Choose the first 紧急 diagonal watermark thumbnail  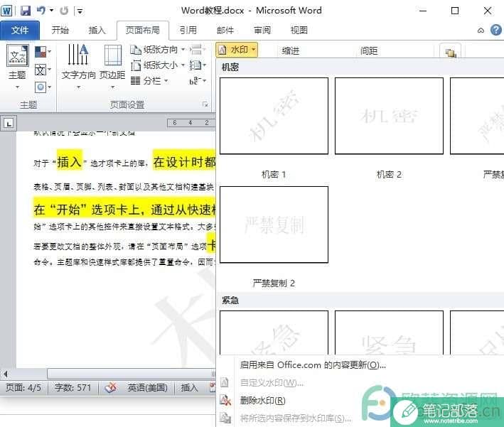pos(274,333)
